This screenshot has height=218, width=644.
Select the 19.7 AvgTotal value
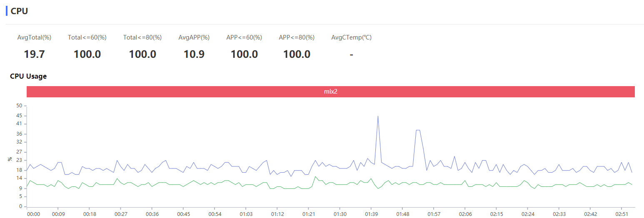point(34,54)
